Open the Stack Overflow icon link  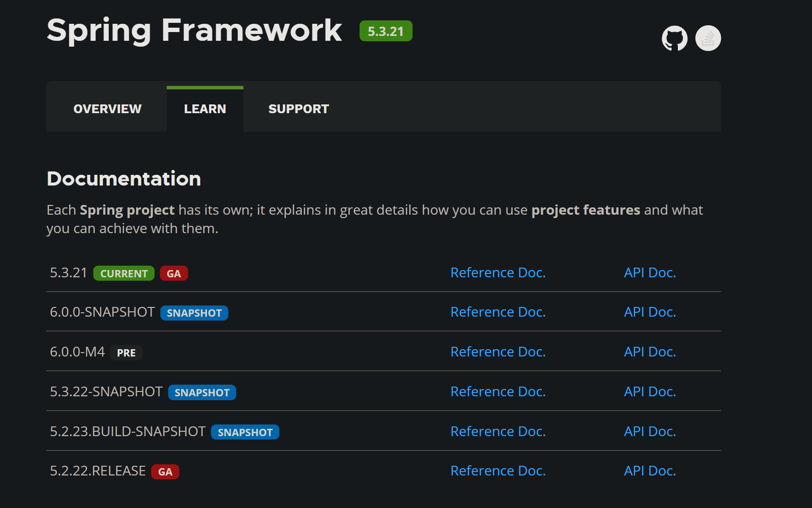[x=708, y=38]
